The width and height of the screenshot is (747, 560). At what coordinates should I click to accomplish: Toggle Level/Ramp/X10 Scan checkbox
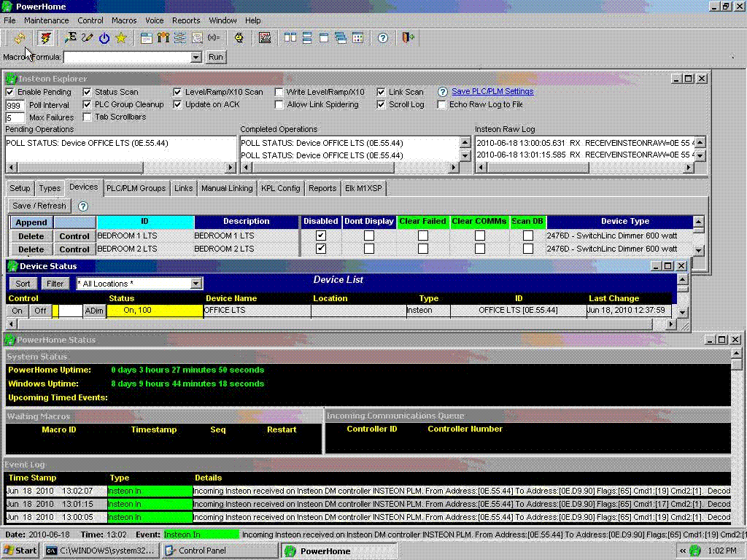click(x=177, y=92)
